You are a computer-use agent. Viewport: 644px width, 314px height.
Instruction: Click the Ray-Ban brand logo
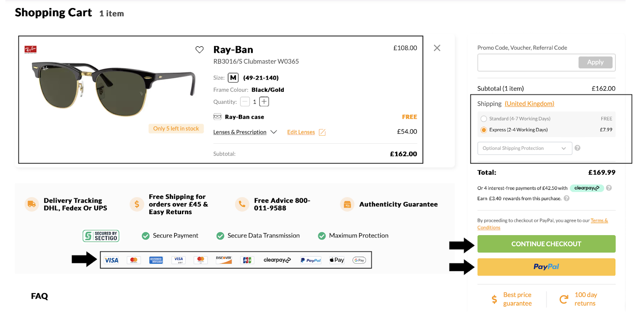coord(31,50)
